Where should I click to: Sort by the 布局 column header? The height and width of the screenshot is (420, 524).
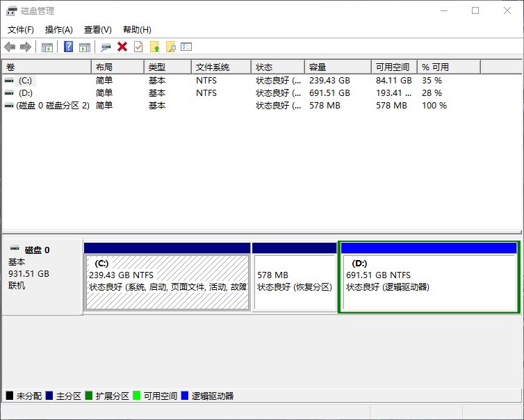117,67
